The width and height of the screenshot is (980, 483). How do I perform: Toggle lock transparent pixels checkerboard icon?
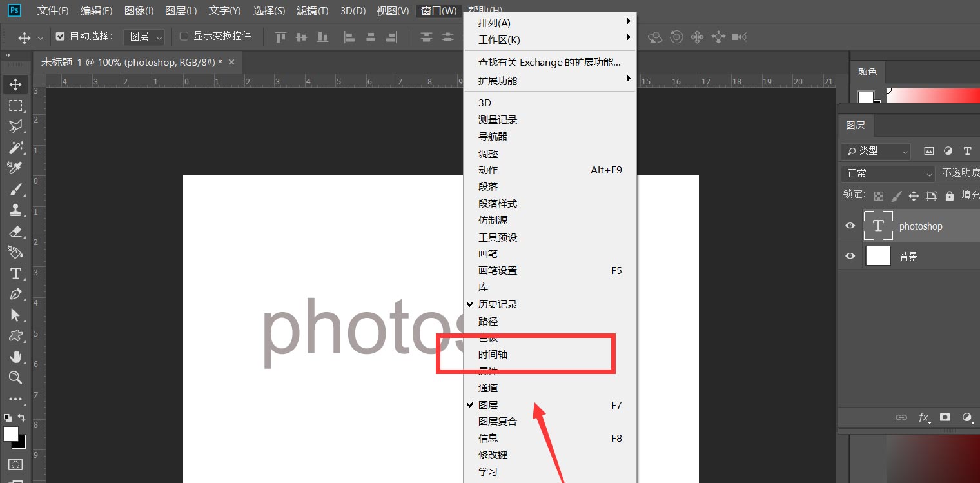(879, 195)
